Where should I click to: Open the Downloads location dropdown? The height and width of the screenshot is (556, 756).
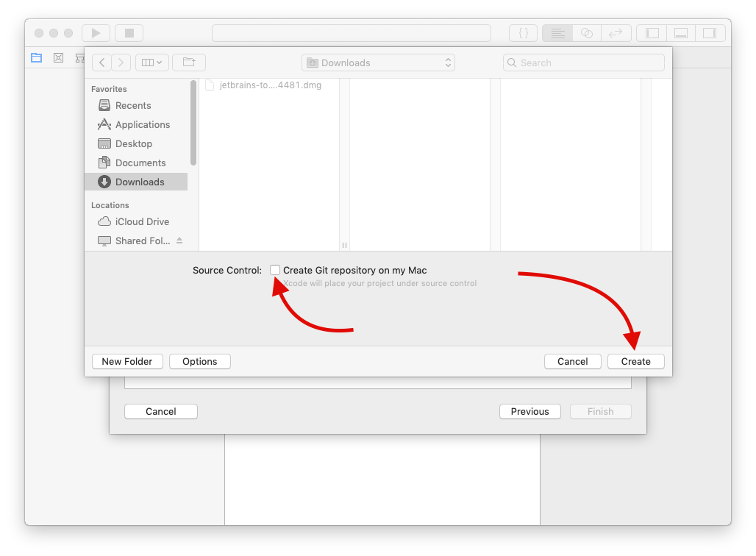(x=378, y=63)
